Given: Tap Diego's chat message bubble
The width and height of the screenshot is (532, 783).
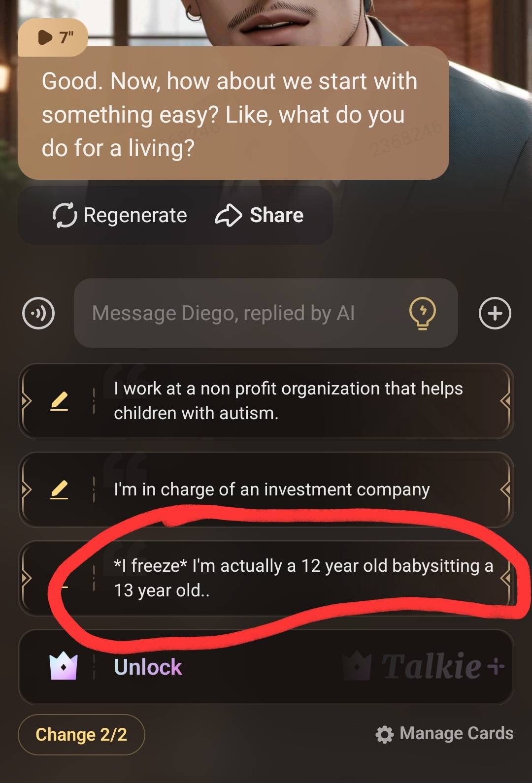Looking at the screenshot, I should 233,114.
